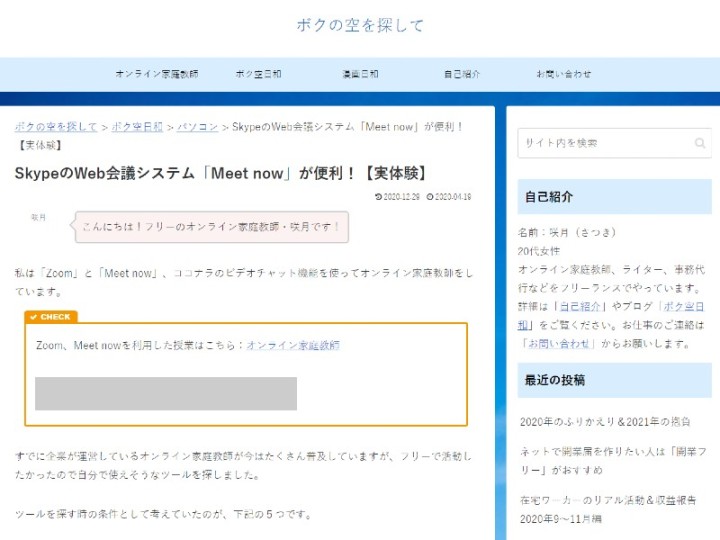Click the search magnifier icon in sidebar
The height and width of the screenshot is (540, 720).
699,143
